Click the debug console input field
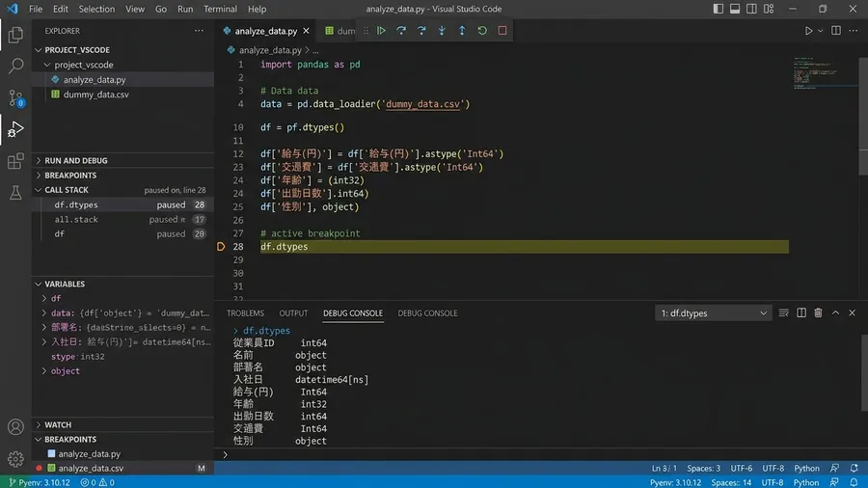868x488 pixels. (542, 455)
